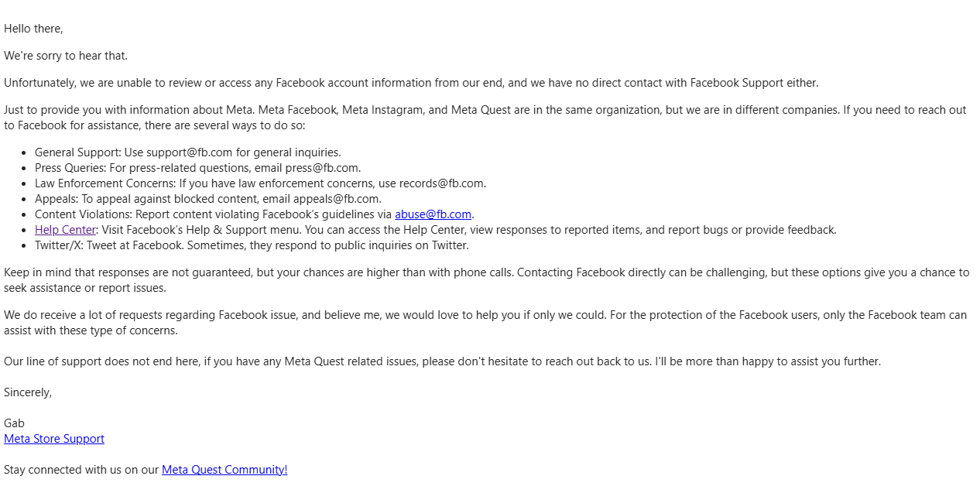Click the 'We're sorry to hear that.' line
The width and height of the screenshot is (980, 493).
66,56
